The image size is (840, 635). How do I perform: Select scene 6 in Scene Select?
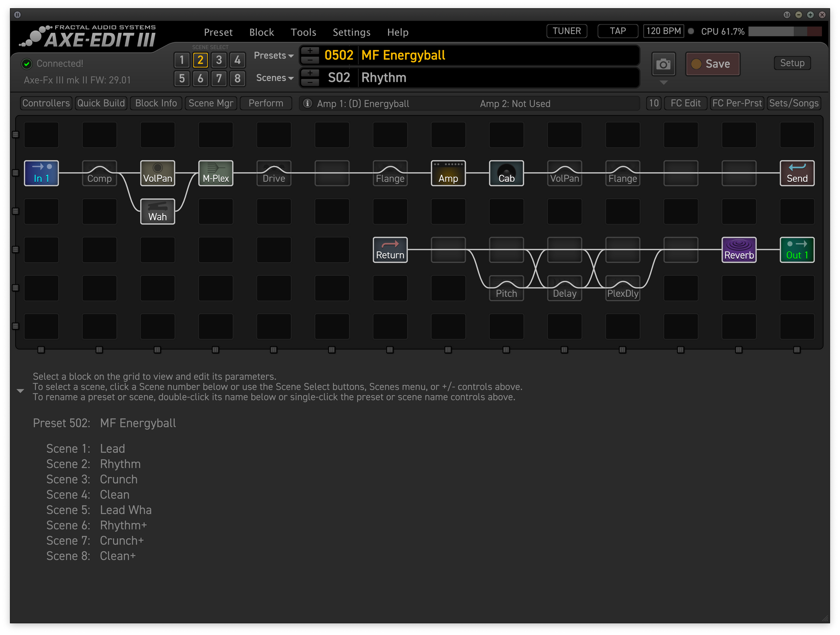click(x=200, y=79)
